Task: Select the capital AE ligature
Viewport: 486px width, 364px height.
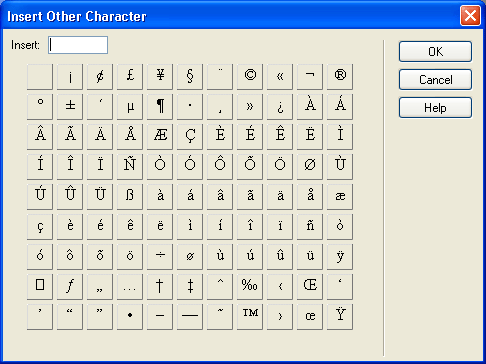Action: tap(160, 137)
